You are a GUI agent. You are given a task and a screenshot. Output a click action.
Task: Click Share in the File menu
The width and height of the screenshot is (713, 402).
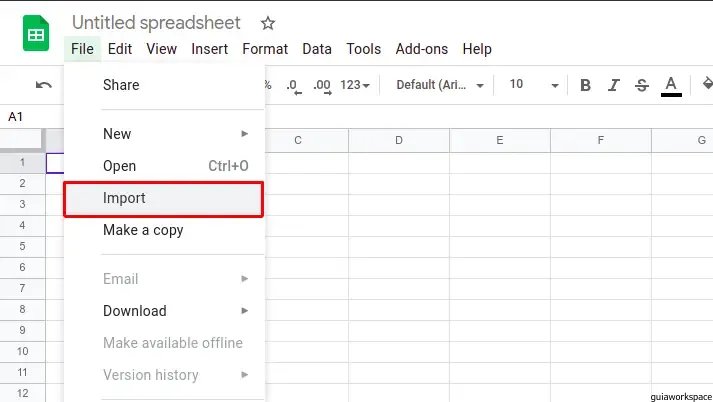pos(121,85)
